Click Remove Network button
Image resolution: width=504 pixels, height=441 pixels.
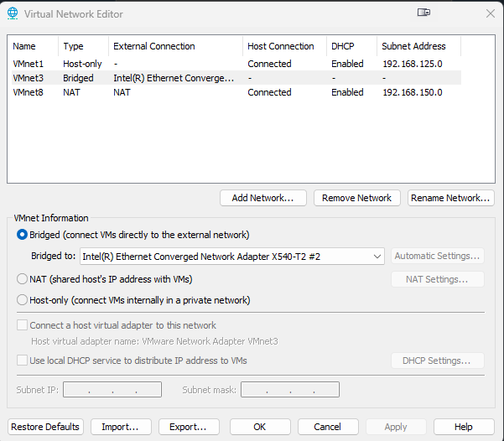coord(356,198)
